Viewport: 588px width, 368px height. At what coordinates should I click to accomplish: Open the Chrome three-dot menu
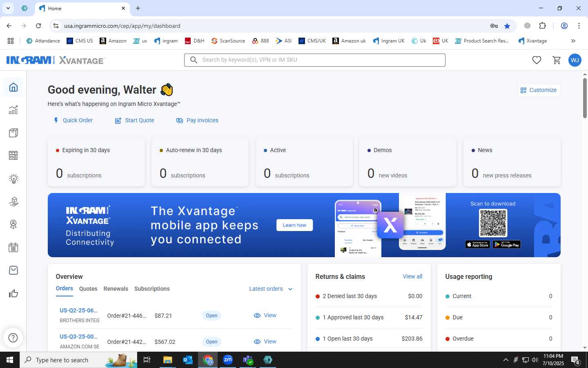click(579, 26)
